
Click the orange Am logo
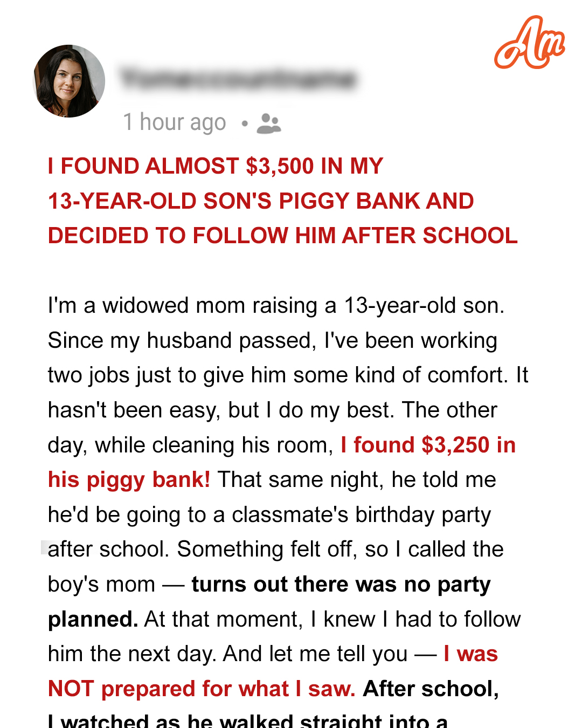(529, 43)
